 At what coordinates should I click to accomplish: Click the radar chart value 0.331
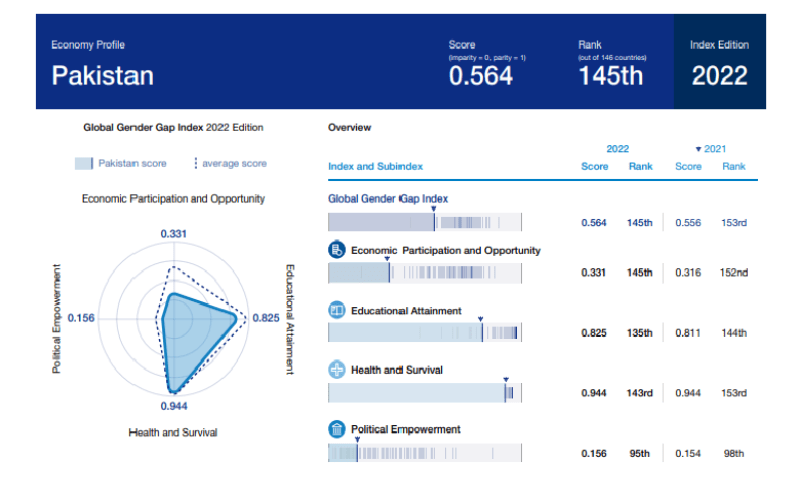coord(173,234)
